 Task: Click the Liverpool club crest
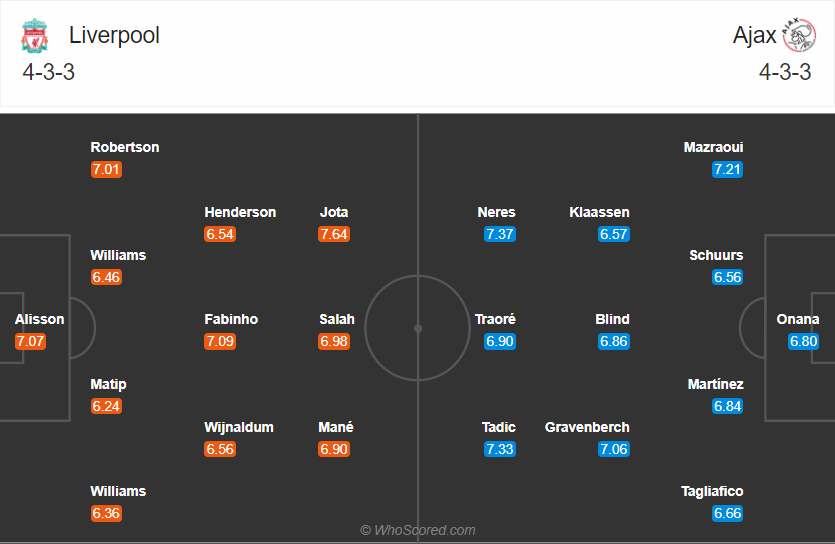pyautogui.click(x=35, y=36)
